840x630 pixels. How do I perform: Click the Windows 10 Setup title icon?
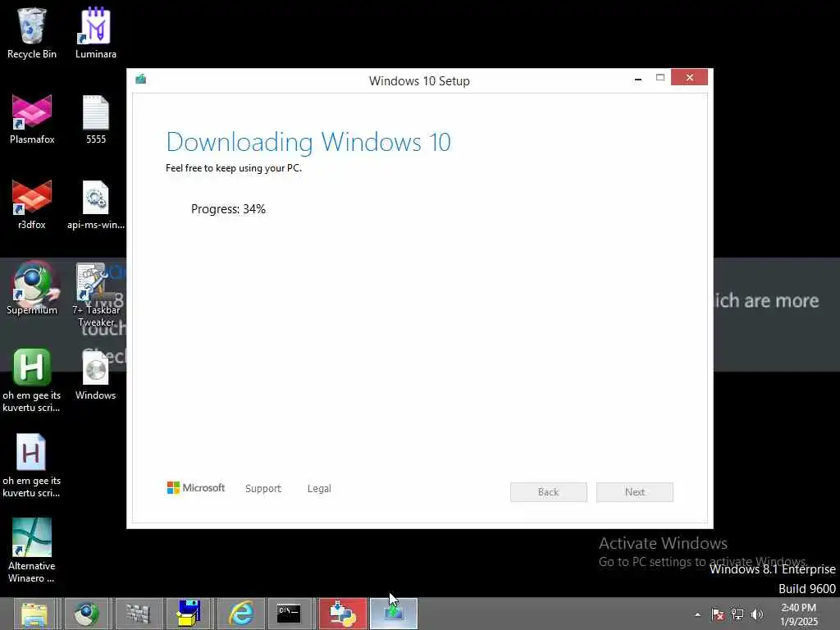[x=141, y=80]
